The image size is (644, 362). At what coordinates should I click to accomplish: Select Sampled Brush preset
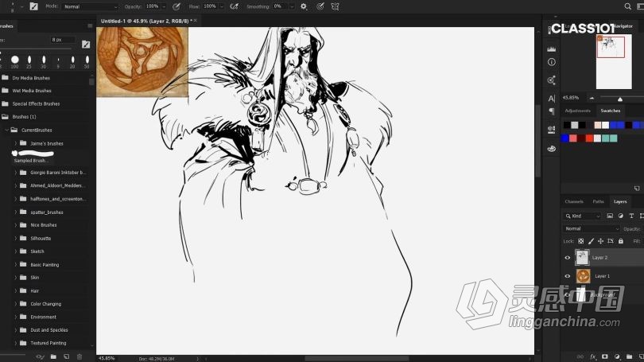(x=33, y=156)
